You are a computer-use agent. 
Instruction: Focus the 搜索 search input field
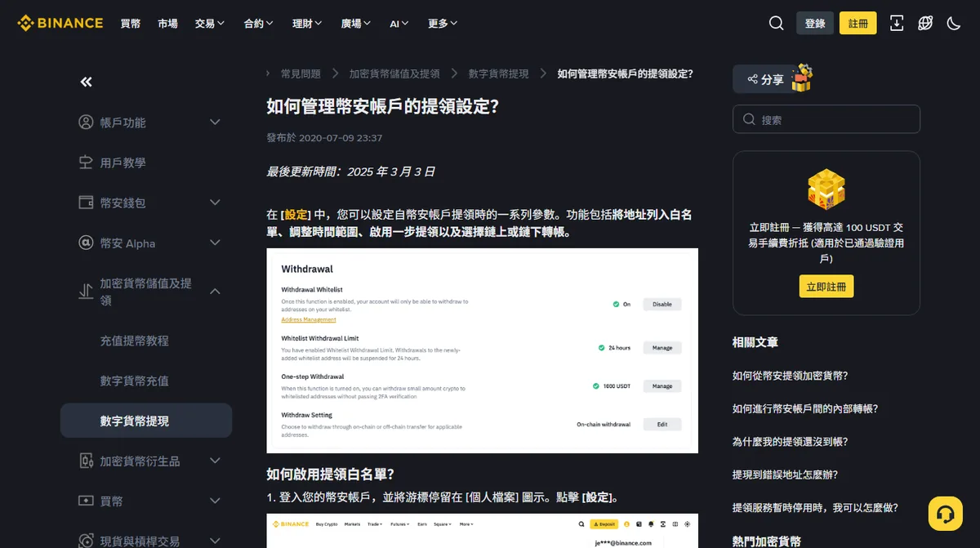coord(826,119)
